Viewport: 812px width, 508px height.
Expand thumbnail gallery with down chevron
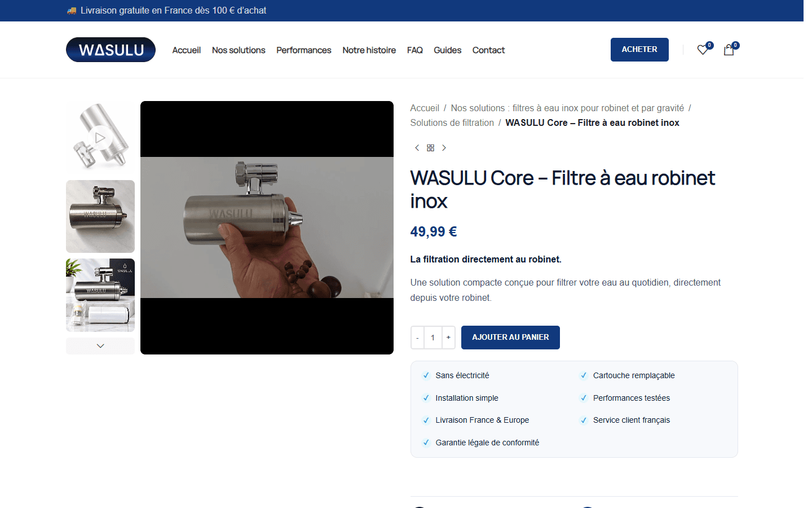100,346
